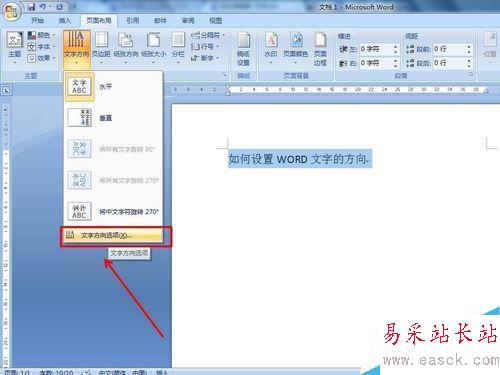Click the 段前 spacing before field
Viewport: 500px width, 375px height.
click(449, 49)
